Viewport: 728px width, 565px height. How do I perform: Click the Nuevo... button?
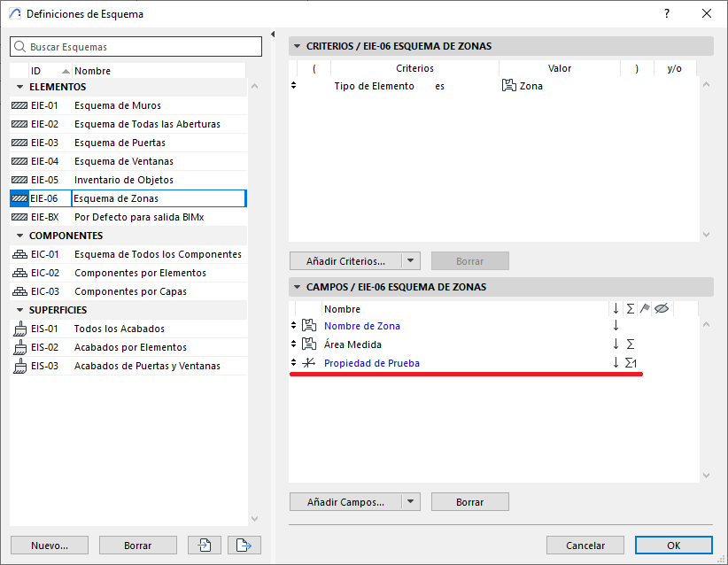point(49,546)
